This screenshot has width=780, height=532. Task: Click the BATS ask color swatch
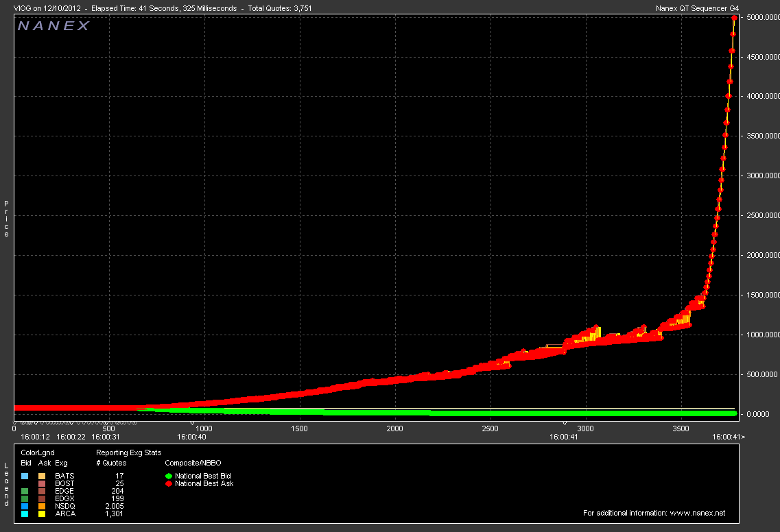tap(42, 476)
